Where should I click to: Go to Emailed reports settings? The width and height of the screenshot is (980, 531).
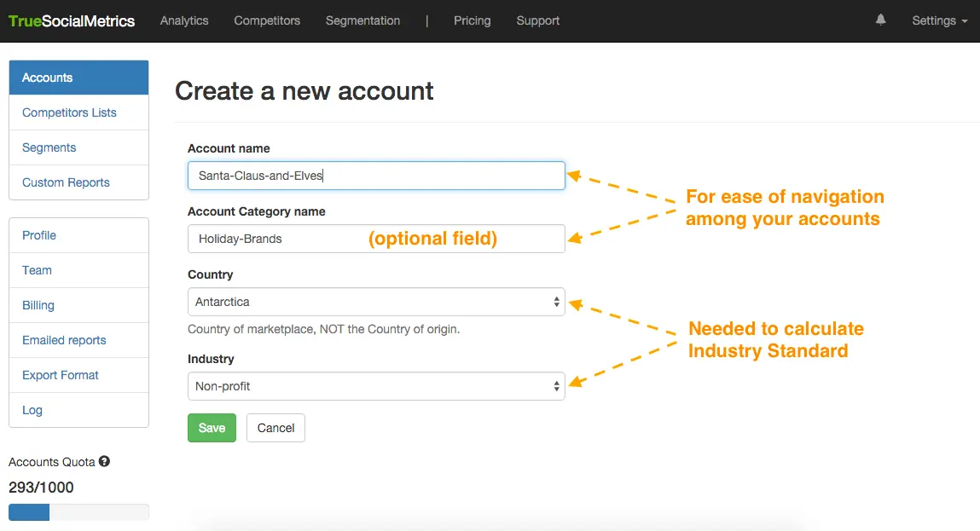[x=64, y=340]
